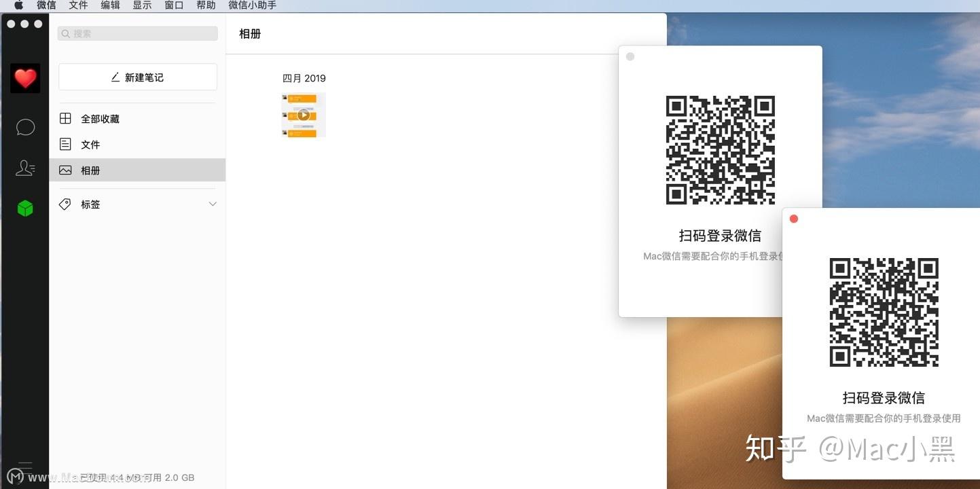The width and height of the screenshot is (980, 489).
Task: Open the video thumbnail under 四月 2019
Action: coord(304,115)
